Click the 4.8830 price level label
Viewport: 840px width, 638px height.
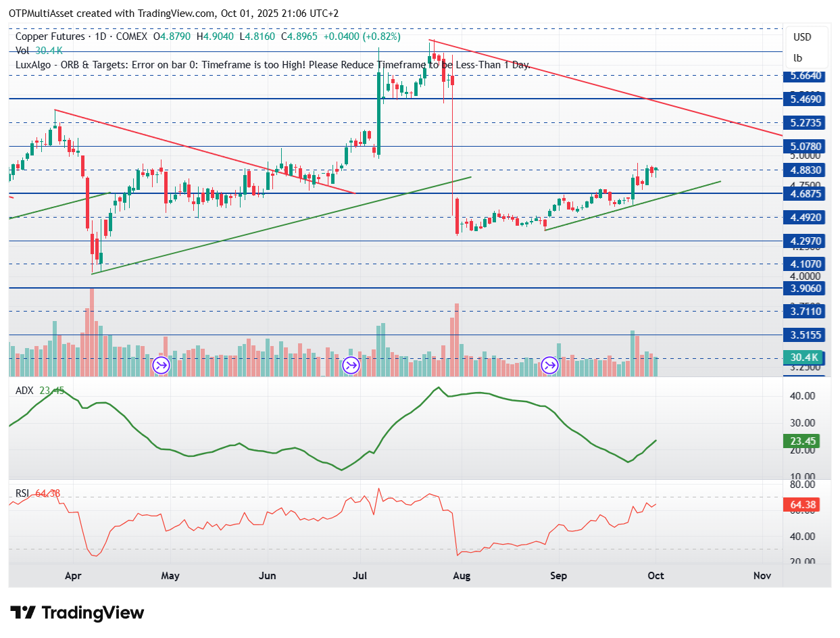coord(805,170)
